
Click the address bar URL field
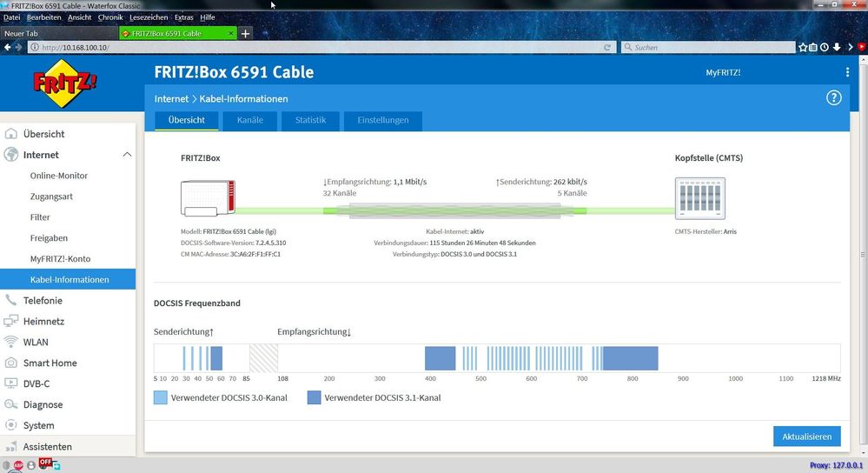[x=321, y=48]
